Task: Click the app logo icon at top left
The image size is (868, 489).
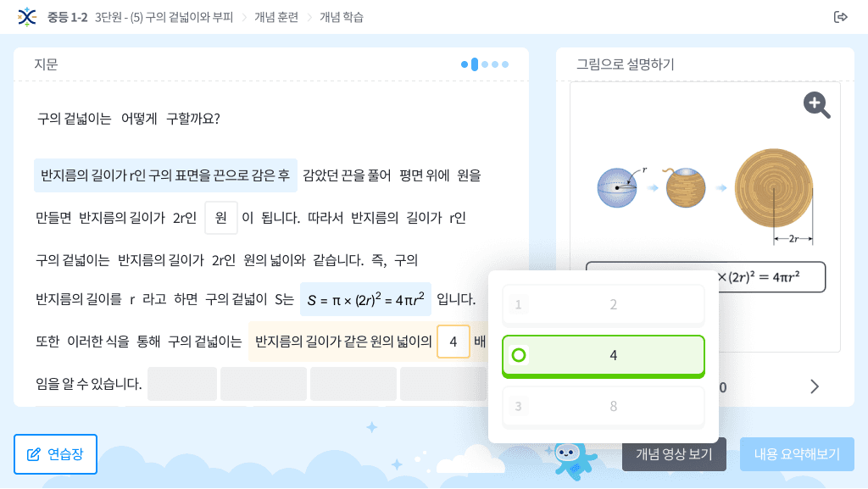Action: click(26, 17)
